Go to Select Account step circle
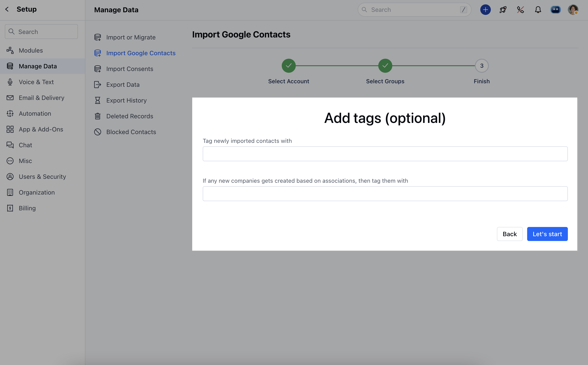This screenshot has height=365, width=588. click(289, 66)
